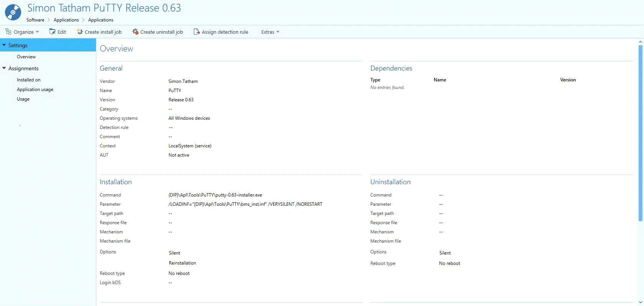Click the name value PuTTY
The height and width of the screenshot is (306, 644).
[175, 91]
